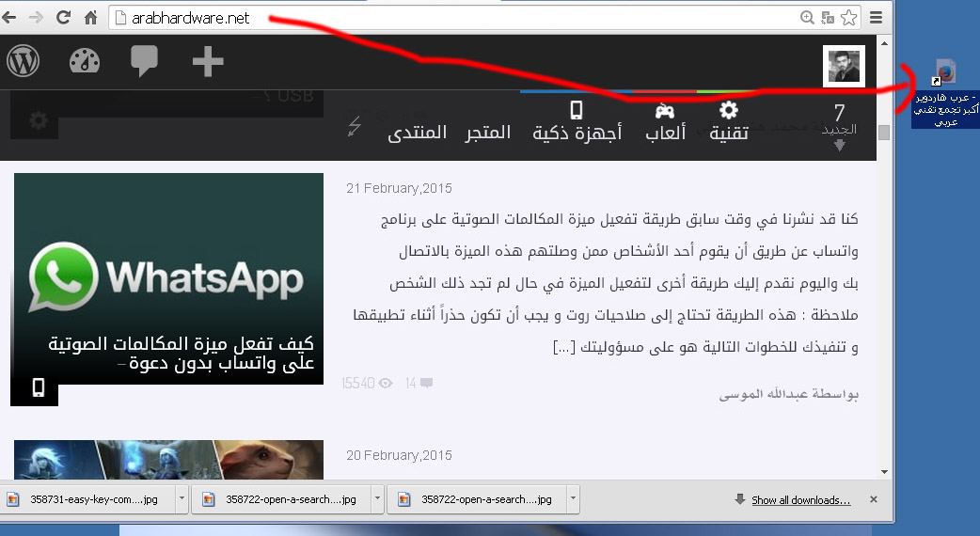Open the user profile avatar
This screenshot has height=536, width=980.
pyautogui.click(x=844, y=66)
